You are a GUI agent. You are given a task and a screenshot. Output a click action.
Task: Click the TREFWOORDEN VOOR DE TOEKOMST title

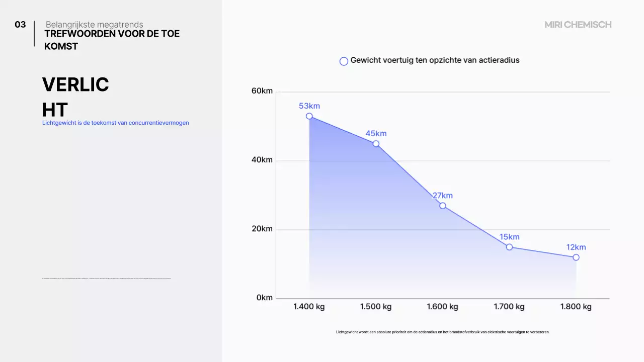(112, 40)
